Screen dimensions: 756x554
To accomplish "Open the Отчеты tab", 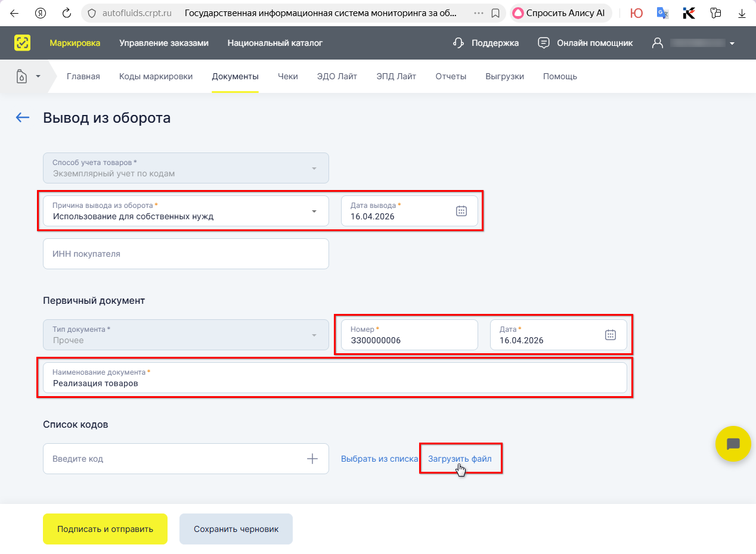I will 451,76.
